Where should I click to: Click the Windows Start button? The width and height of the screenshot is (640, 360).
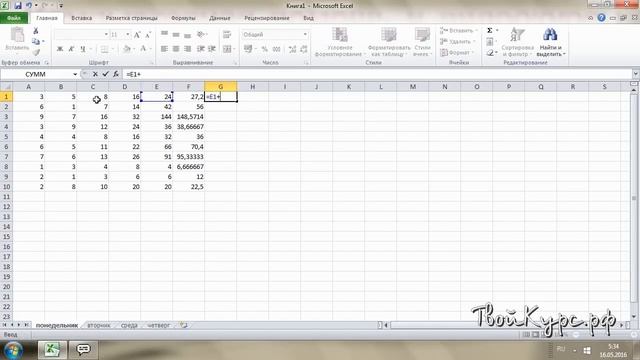[14, 350]
